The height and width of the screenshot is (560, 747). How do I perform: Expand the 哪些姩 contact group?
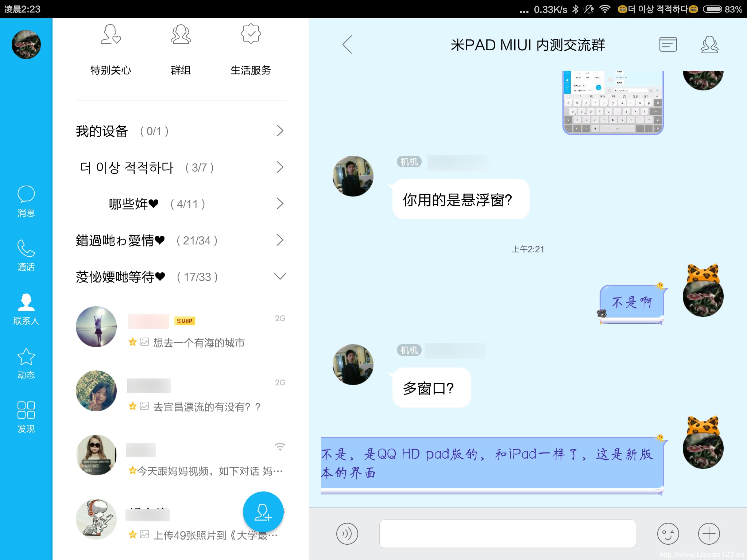[181, 204]
